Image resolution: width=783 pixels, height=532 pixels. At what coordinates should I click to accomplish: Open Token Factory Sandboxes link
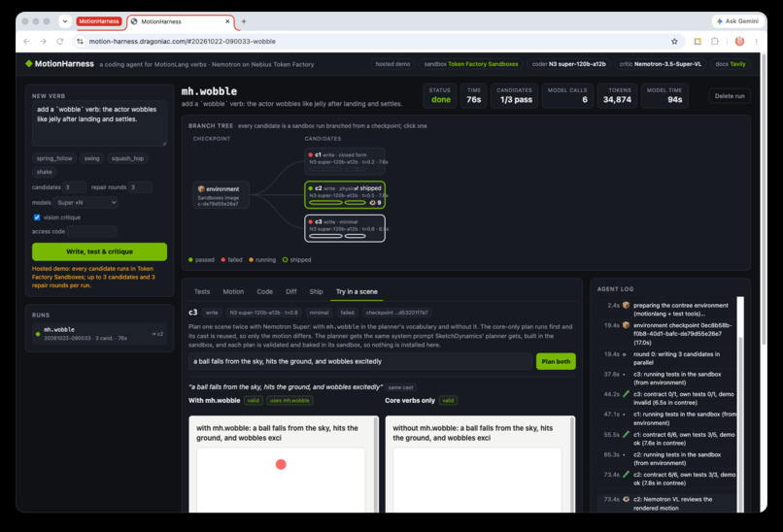coord(483,64)
